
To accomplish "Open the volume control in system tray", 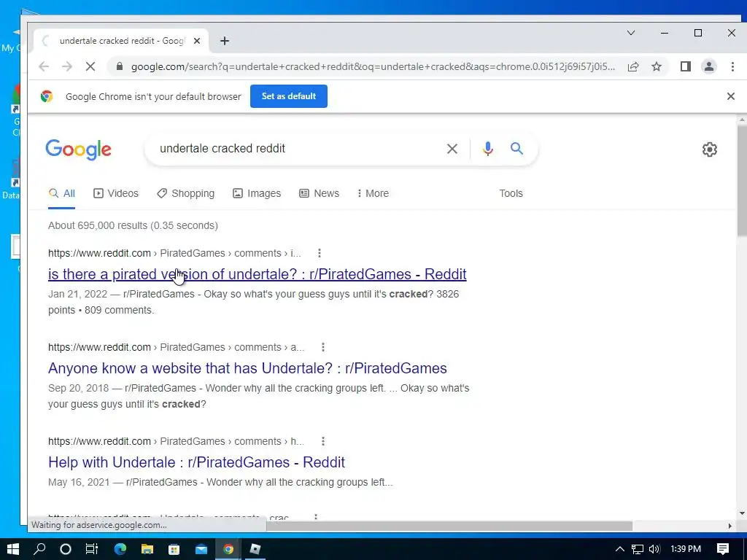I will (x=654, y=549).
